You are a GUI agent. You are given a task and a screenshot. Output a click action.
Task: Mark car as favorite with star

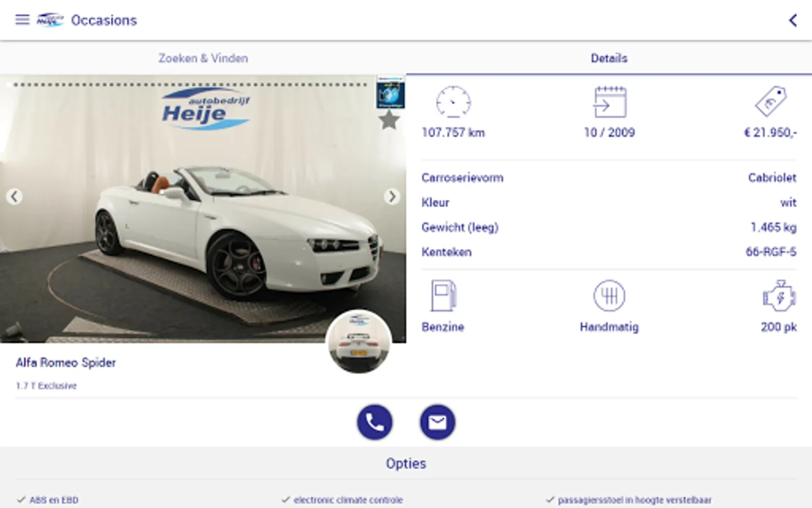(389, 120)
